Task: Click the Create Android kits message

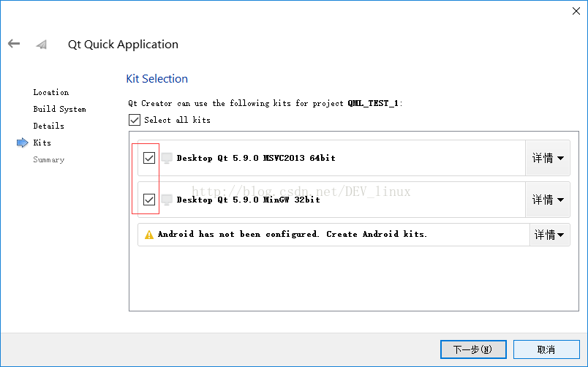Action: pyautogui.click(x=293, y=235)
